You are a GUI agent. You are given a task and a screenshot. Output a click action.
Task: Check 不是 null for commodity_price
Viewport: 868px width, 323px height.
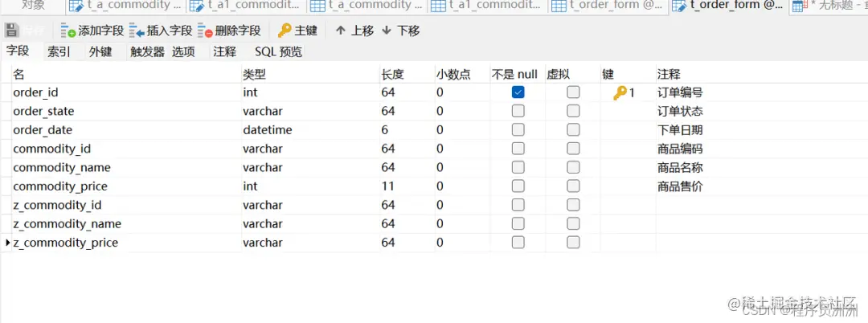point(518,186)
